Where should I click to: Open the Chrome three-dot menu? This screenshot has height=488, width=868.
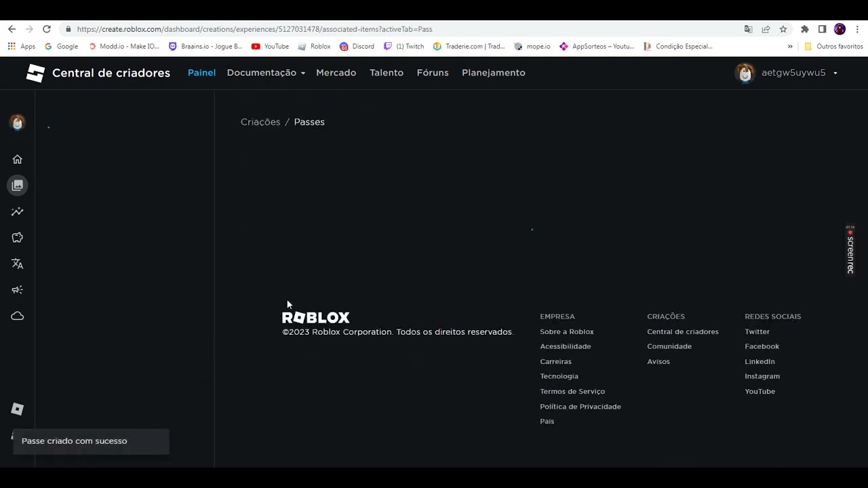pos(857,29)
